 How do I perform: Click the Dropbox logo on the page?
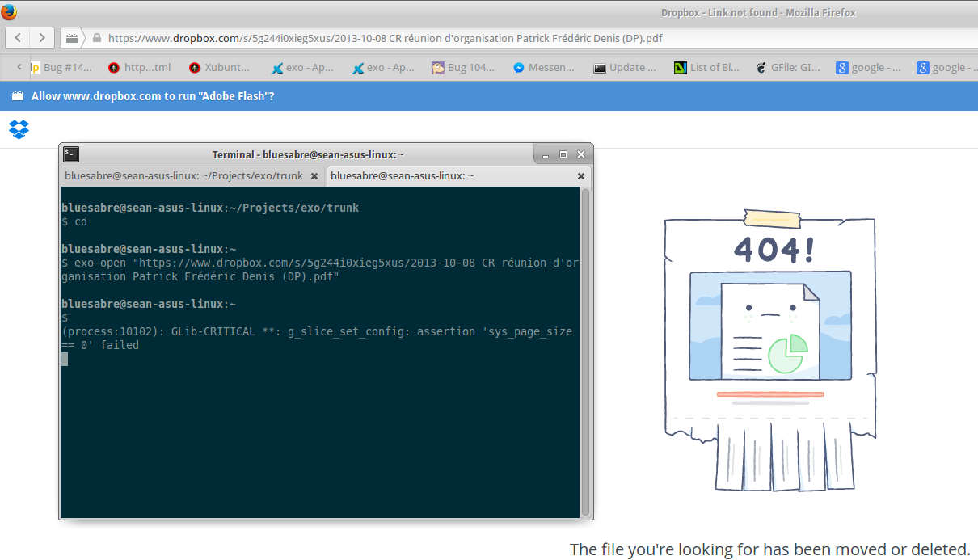(19, 128)
